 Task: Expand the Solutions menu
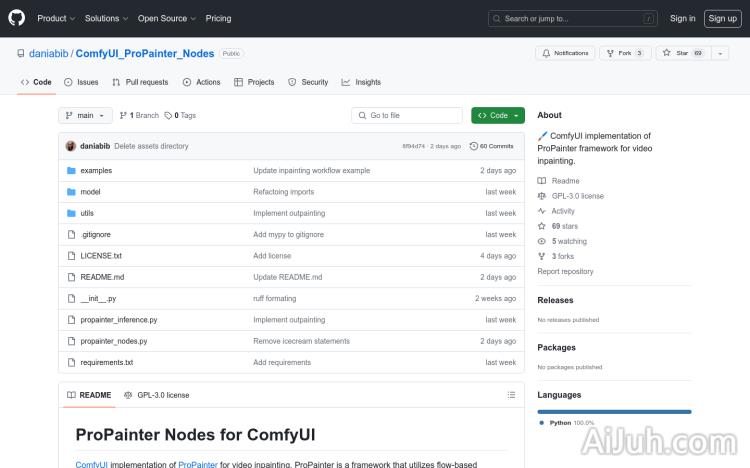[106, 18]
